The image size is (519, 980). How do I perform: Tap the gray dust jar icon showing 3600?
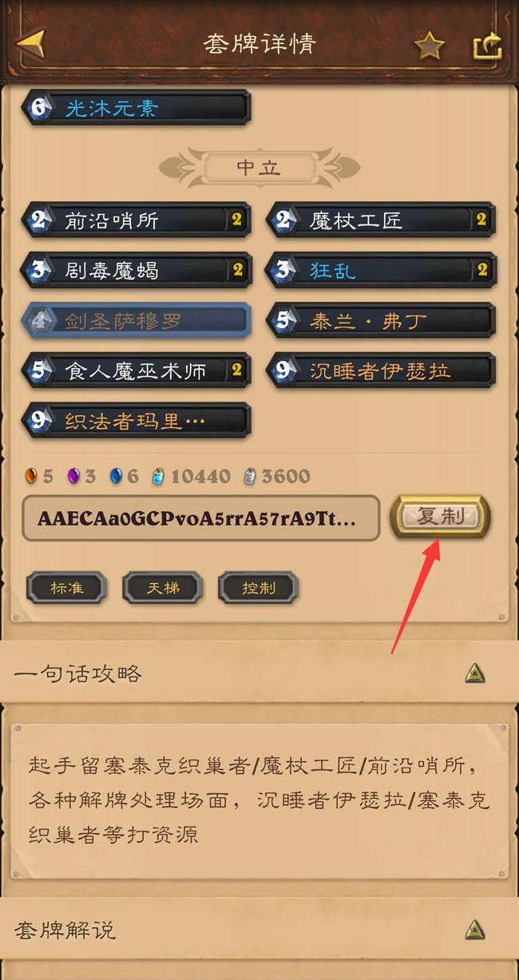pos(250,477)
